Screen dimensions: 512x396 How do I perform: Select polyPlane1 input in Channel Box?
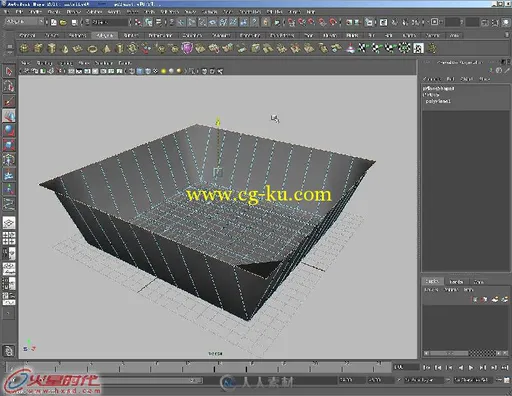click(x=438, y=101)
